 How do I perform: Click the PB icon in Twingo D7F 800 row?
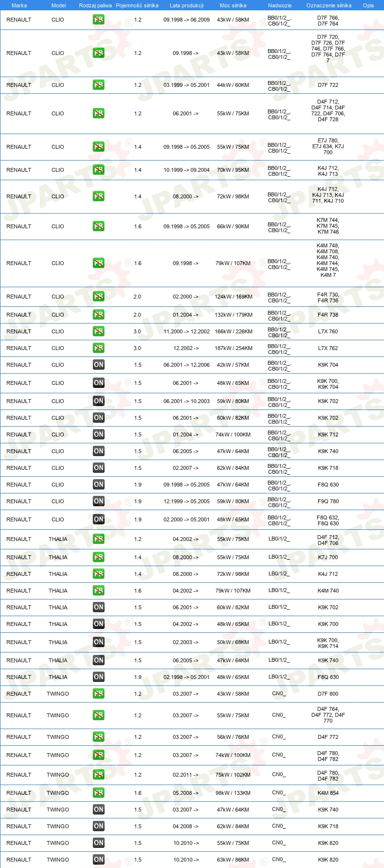tap(99, 694)
